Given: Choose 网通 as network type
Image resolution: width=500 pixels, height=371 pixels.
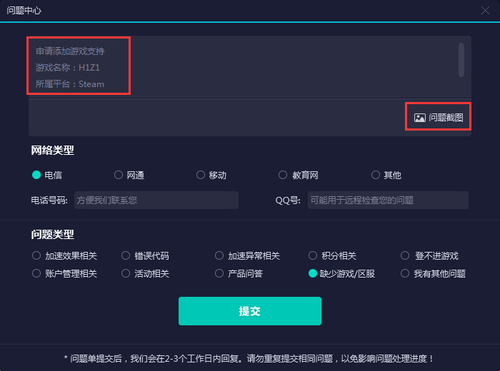Looking at the screenshot, I should point(118,175).
